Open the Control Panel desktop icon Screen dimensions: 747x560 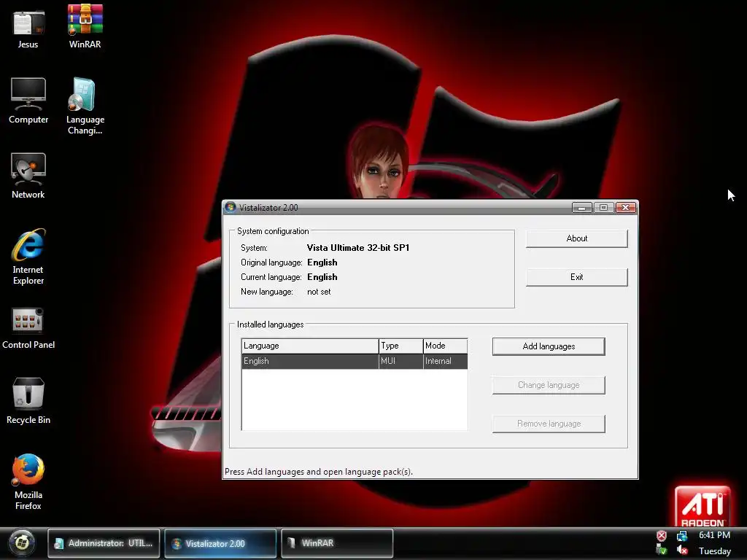coord(28,328)
